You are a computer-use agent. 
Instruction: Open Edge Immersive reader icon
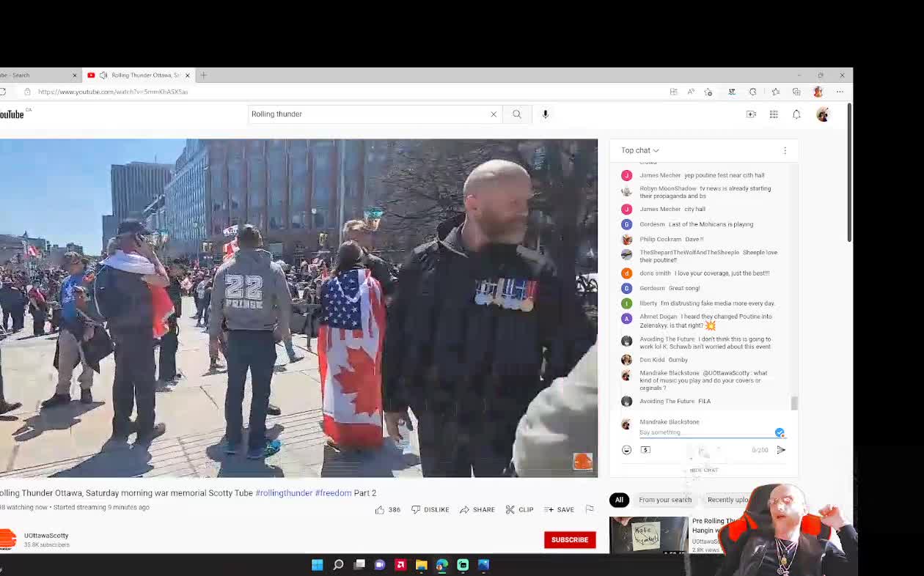click(673, 92)
